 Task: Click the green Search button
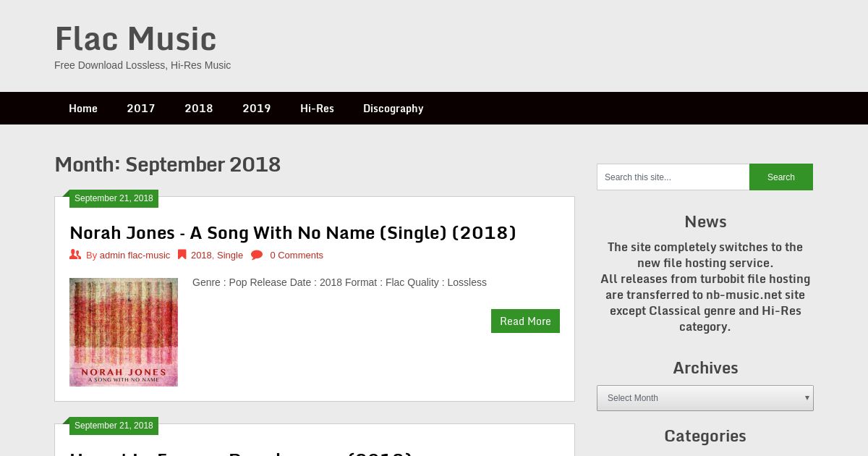tap(781, 177)
